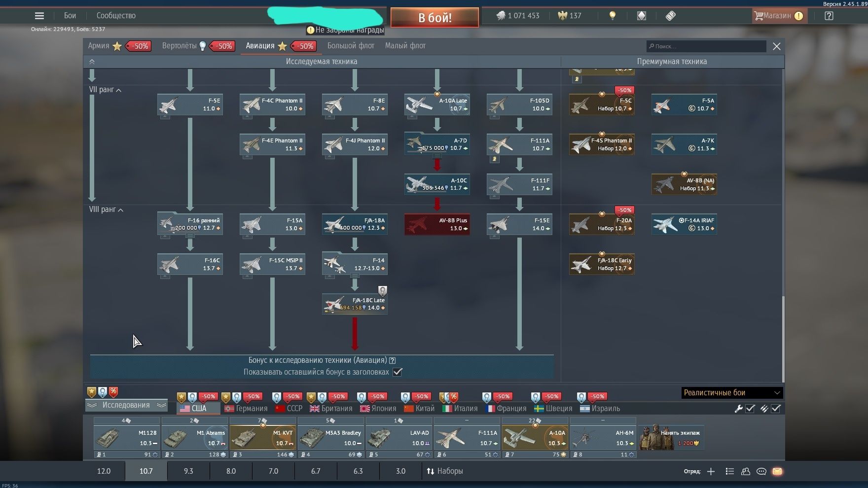This screenshot has width=868, height=488.
Task: Click the diamond-shaped icon in top bar
Action: pyautogui.click(x=641, y=16)
